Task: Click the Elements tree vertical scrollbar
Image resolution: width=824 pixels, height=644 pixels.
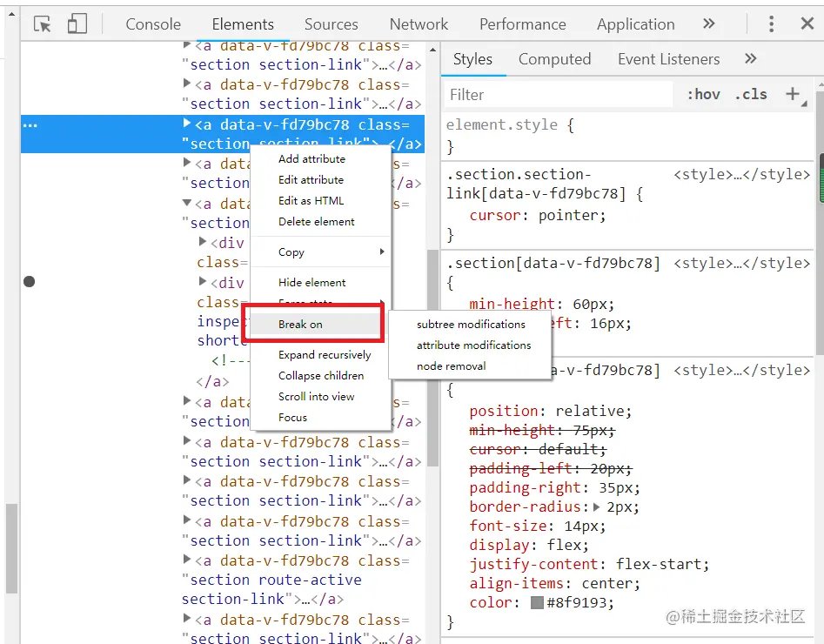Action: click(x=433, y=358)
